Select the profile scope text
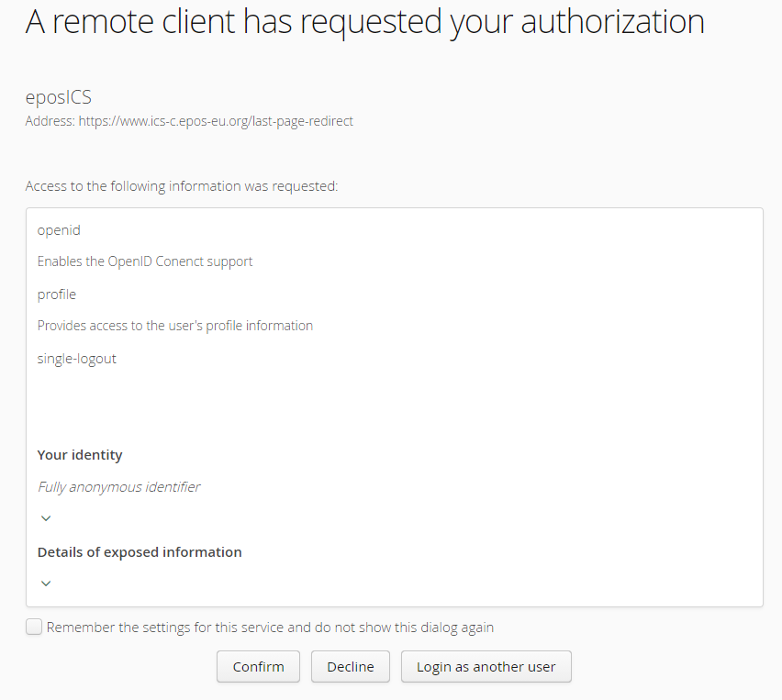 click(x=56, y=294)
